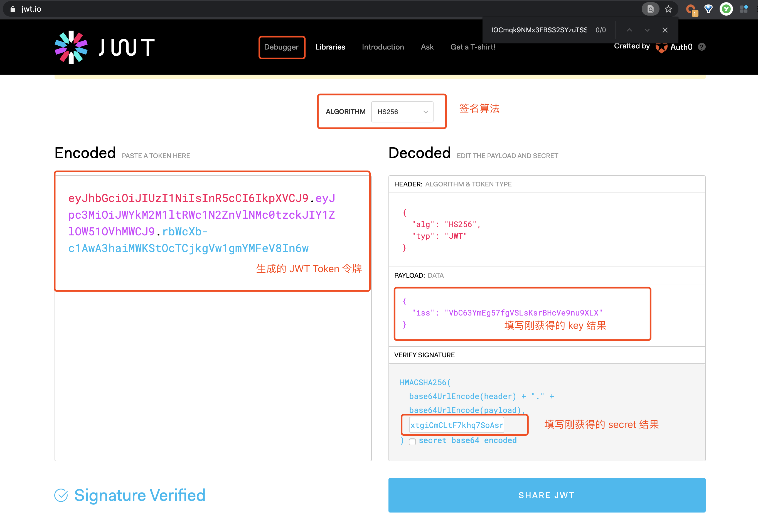
Task: Click the help question mark beside Auth0
Action: (702, 47)
